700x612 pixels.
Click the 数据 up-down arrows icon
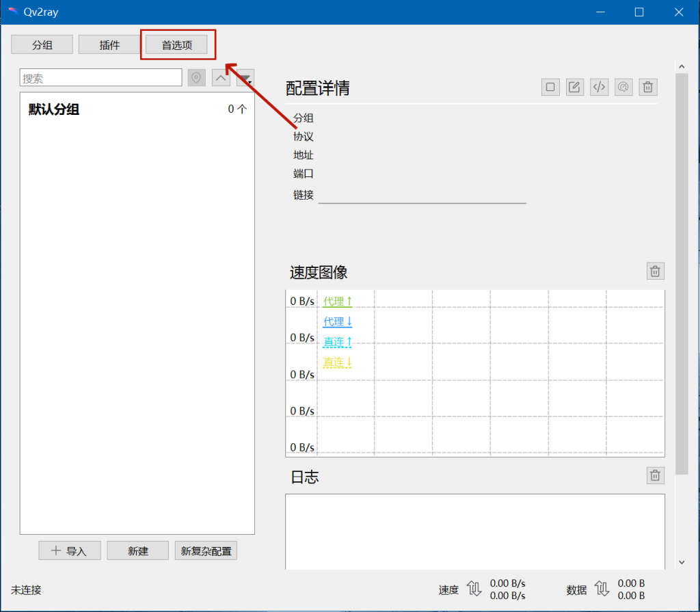point(602,589)
